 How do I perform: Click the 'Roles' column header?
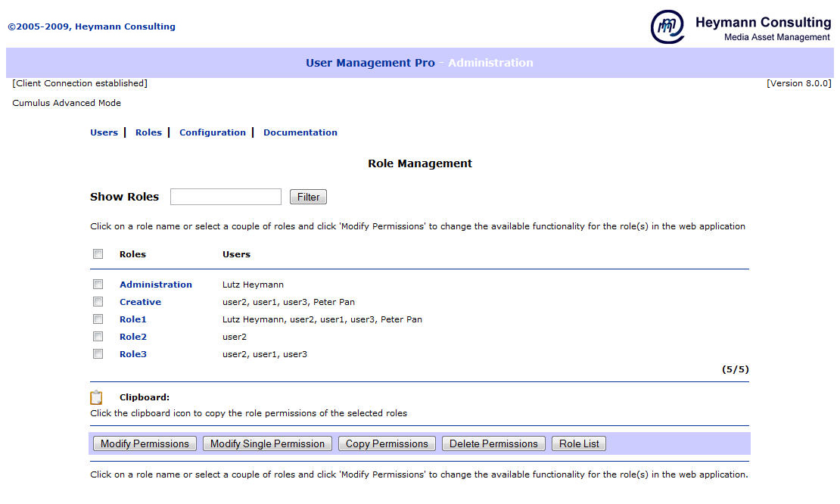coord(132,254)
